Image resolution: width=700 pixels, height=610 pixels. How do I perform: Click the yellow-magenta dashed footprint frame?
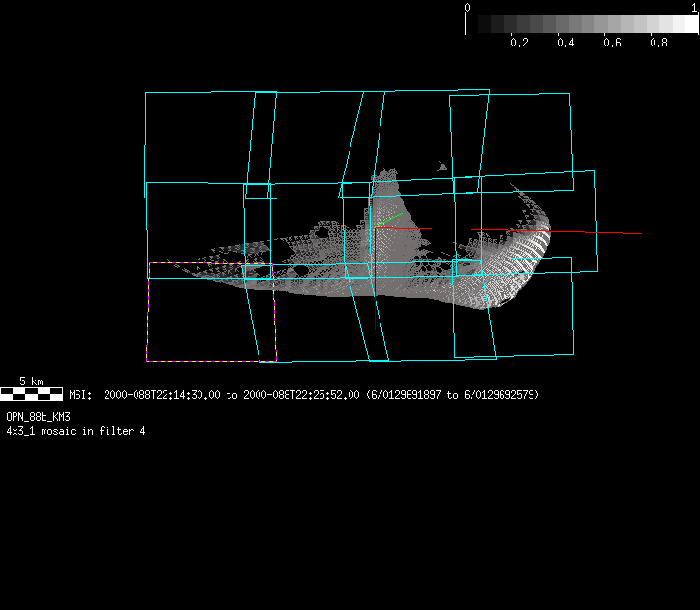(x=148, y=320)
